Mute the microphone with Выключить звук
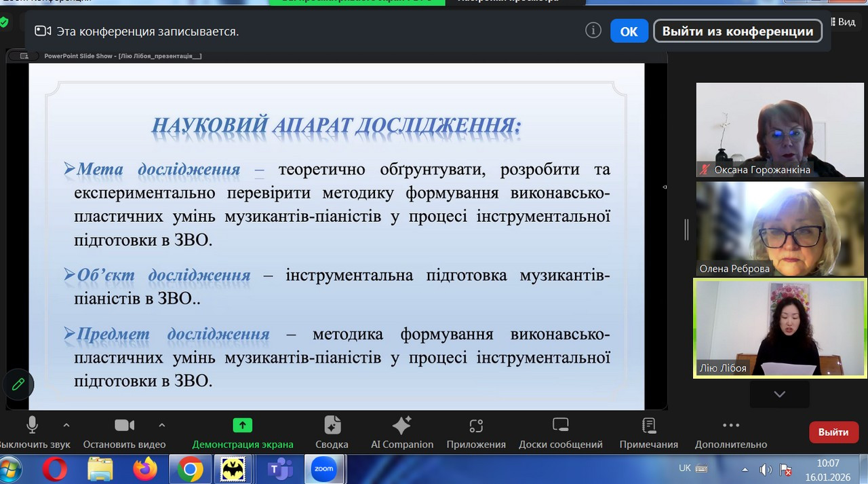The image size is (868, 484). coord(32,426)
